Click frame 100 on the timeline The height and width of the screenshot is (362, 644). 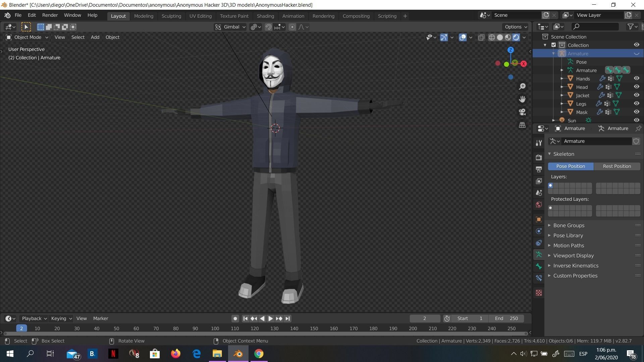215,328
